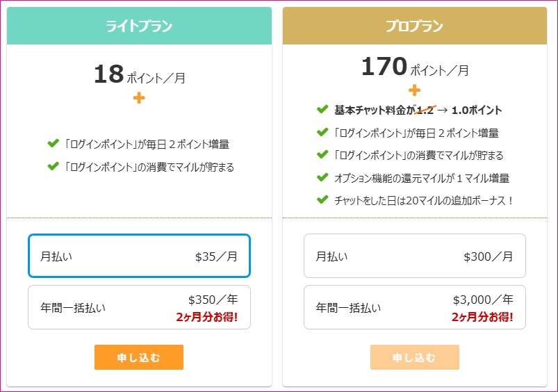Screen dimensions: 558x392
Task: Click the 18 ポイント/月 heading
Action: coord(139,75)
